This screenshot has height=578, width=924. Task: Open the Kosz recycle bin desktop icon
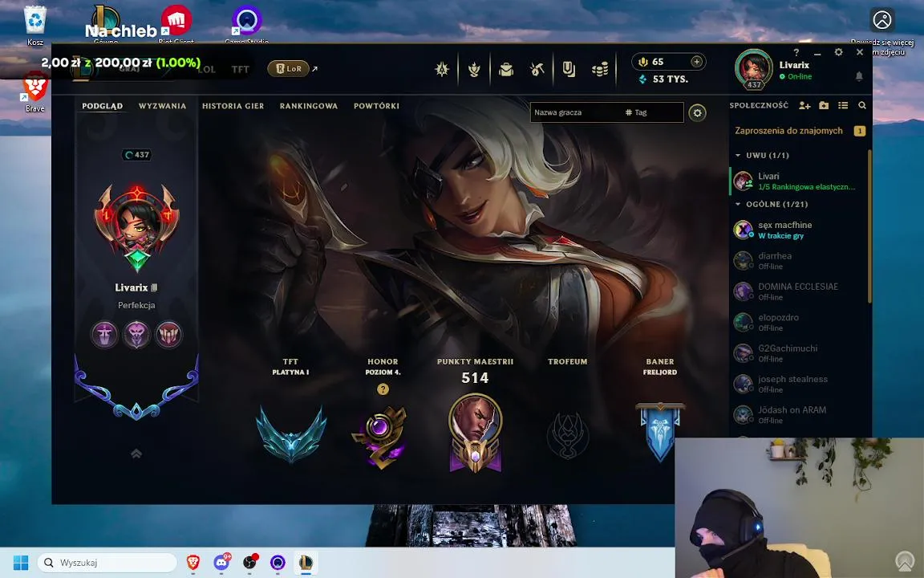35,25
